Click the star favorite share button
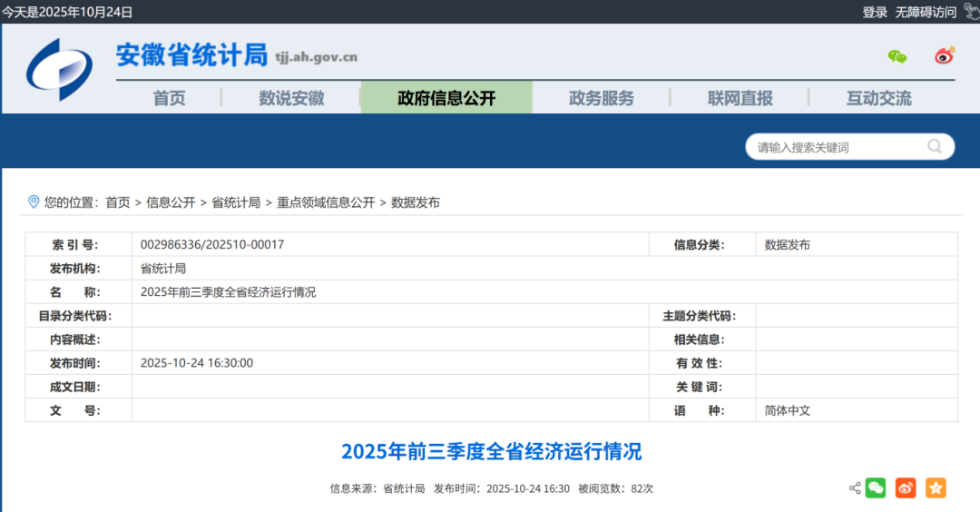Screen dimensions: 980x512 pos(936,487)
